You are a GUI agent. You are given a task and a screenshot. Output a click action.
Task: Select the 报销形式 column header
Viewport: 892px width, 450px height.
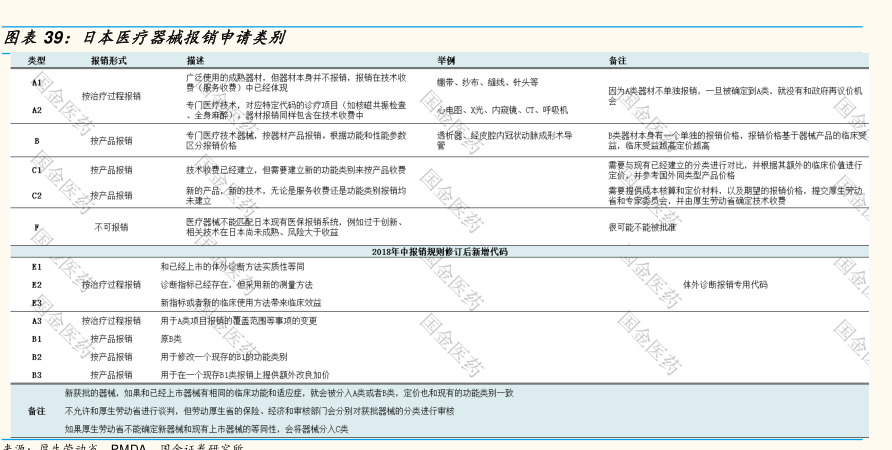110,61
